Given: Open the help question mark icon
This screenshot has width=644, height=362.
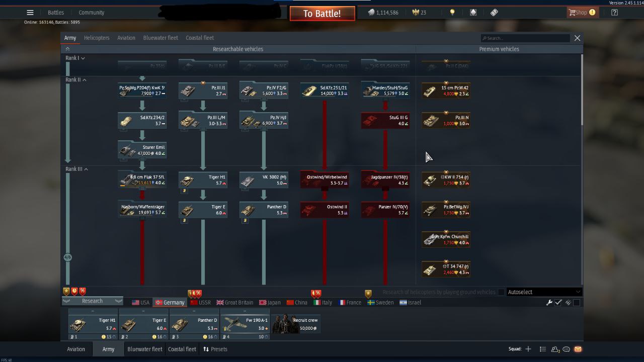Looking at the screenshot, I should [x=614, y=13].
